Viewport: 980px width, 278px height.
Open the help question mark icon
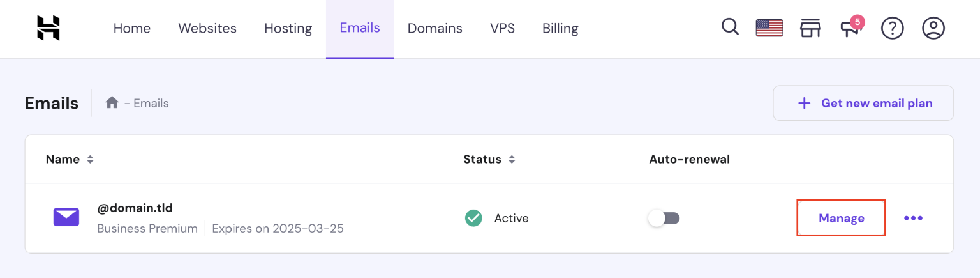(x=892, y=28)
